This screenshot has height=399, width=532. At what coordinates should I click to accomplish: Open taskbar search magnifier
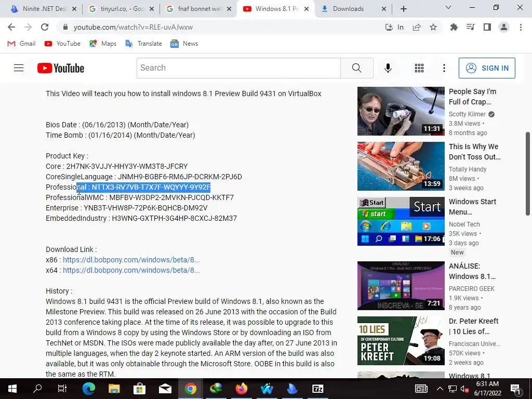pyautogui.click(x=37, y=389)
